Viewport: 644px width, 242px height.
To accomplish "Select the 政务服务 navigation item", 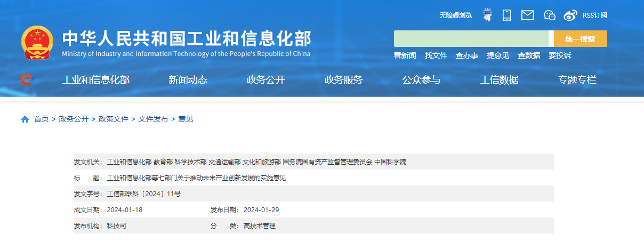I will click(343, 80).
